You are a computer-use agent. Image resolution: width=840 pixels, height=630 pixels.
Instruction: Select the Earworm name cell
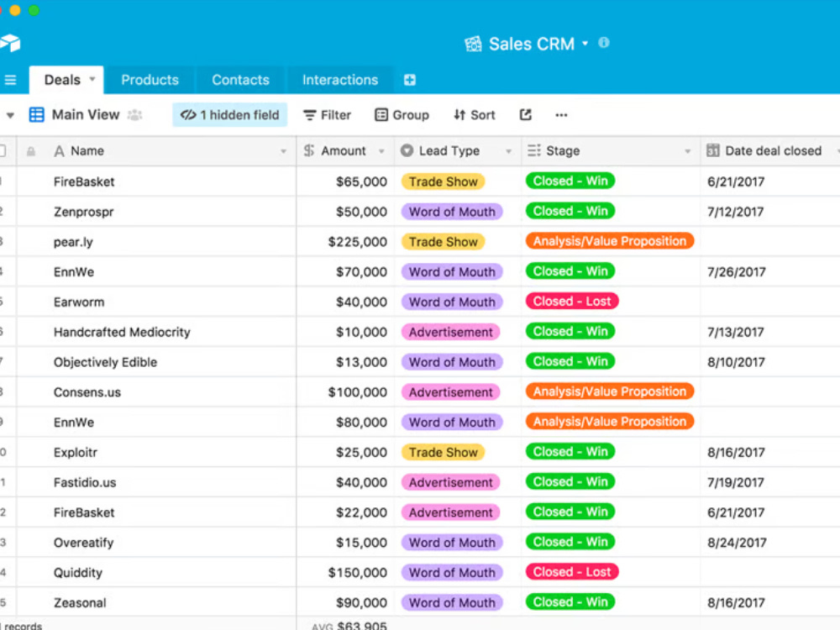pos(156,302)
